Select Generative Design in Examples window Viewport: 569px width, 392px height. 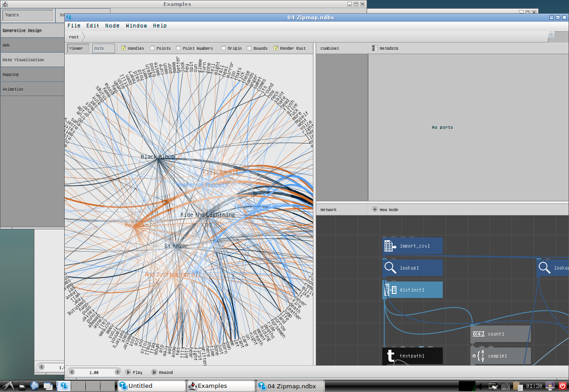32,31
